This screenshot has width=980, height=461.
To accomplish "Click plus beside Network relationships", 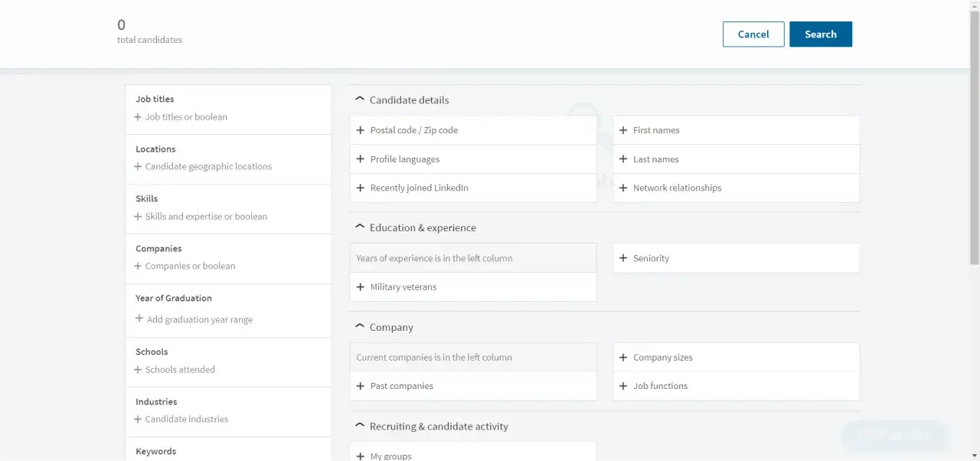I will tap(622, 188).
